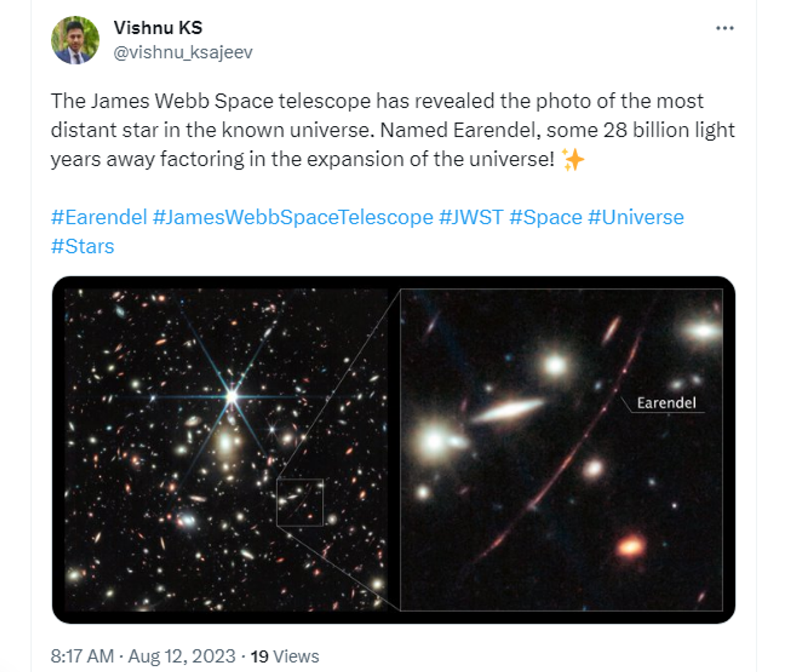Click the #JWST hashtag

(471, 217)
